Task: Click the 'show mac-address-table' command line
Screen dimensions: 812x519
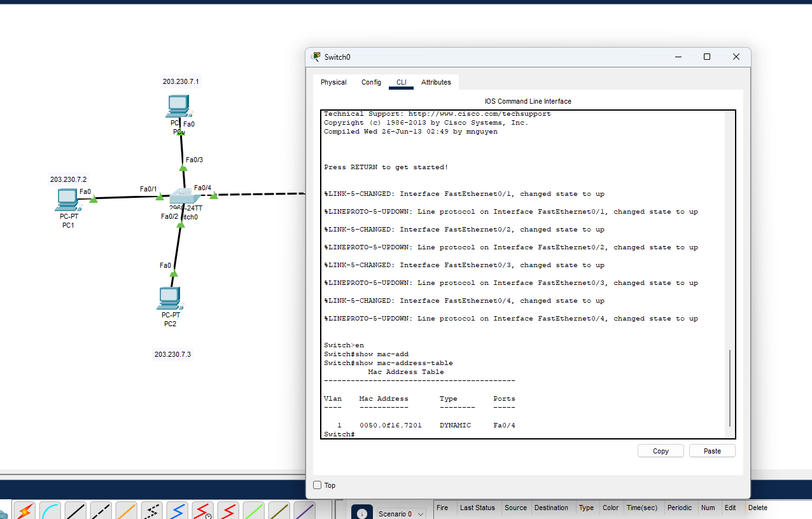Action: pyautogui.click(x=388, y=363)
